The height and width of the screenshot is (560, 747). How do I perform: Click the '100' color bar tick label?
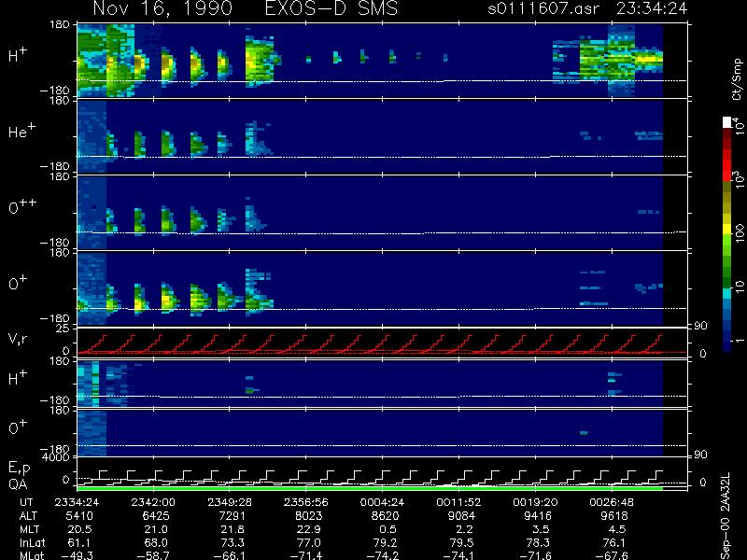[x=739, y=234]
